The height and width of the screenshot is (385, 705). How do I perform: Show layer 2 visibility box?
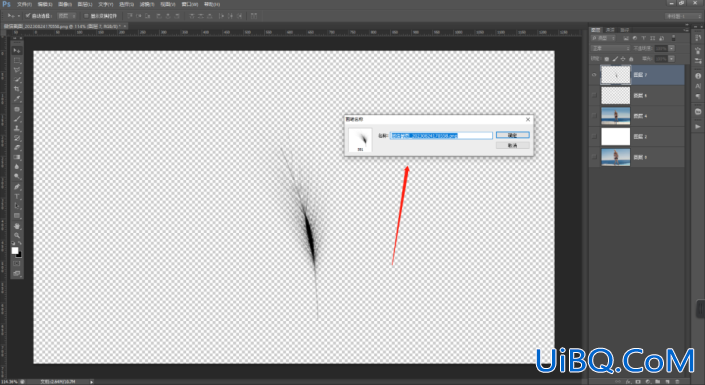[594, 136]
